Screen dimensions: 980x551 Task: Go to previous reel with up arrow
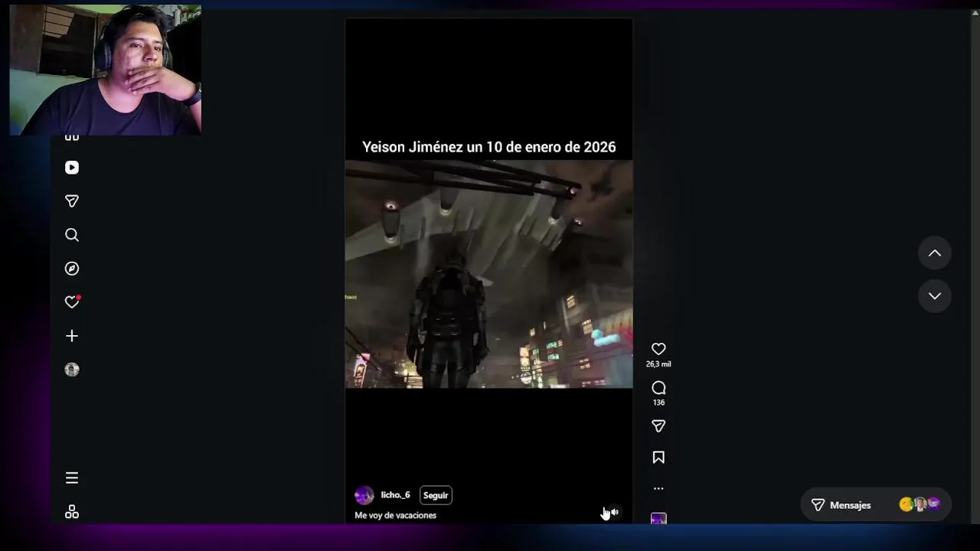(935, 253)
